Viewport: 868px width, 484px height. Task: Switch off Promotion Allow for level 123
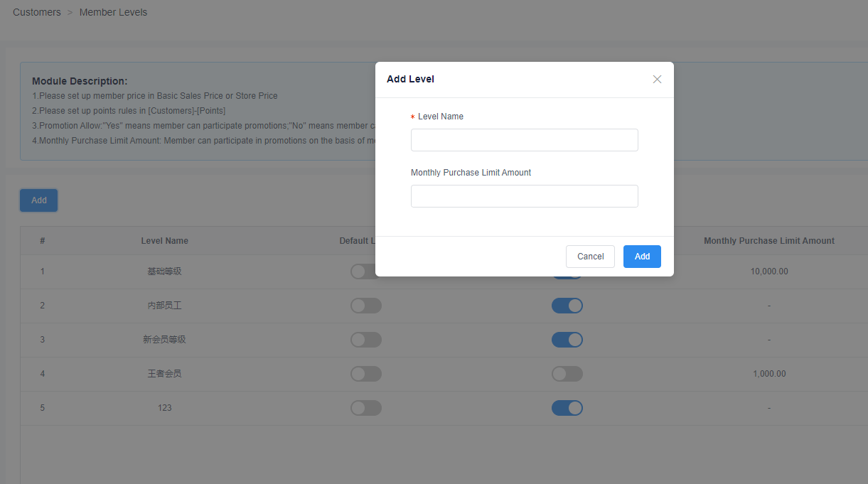pyautogui.click(x=567, y=408)
